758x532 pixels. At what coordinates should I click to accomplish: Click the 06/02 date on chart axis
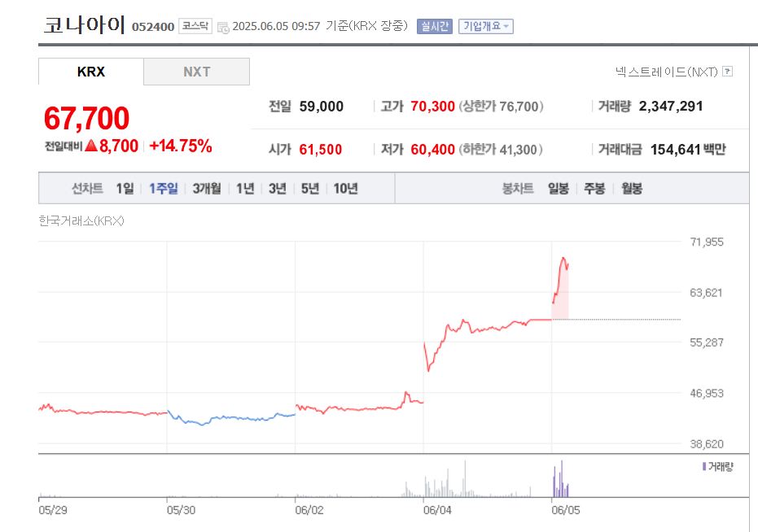(309, 510)
